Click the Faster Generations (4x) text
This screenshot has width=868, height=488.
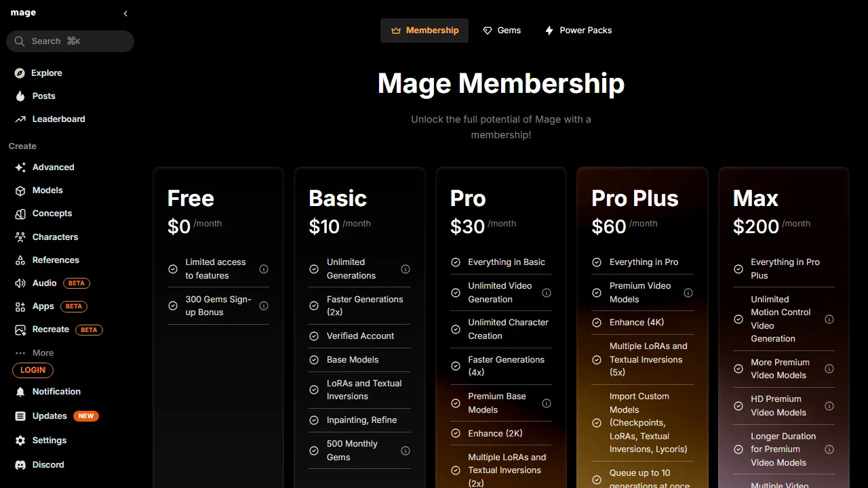[x=506, y=366]
